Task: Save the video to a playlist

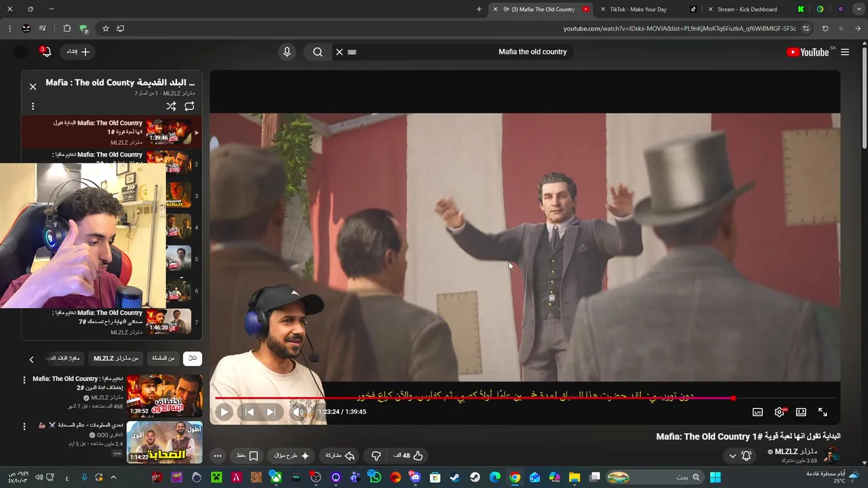Action: tap(247, 455)
